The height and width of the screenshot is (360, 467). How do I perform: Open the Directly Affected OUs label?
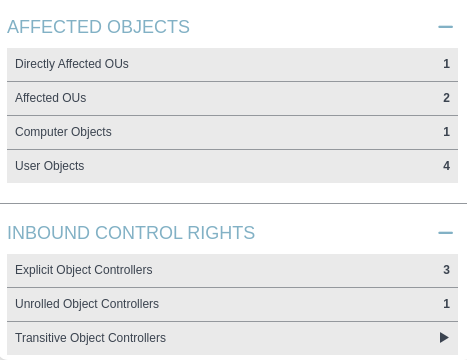72,64
